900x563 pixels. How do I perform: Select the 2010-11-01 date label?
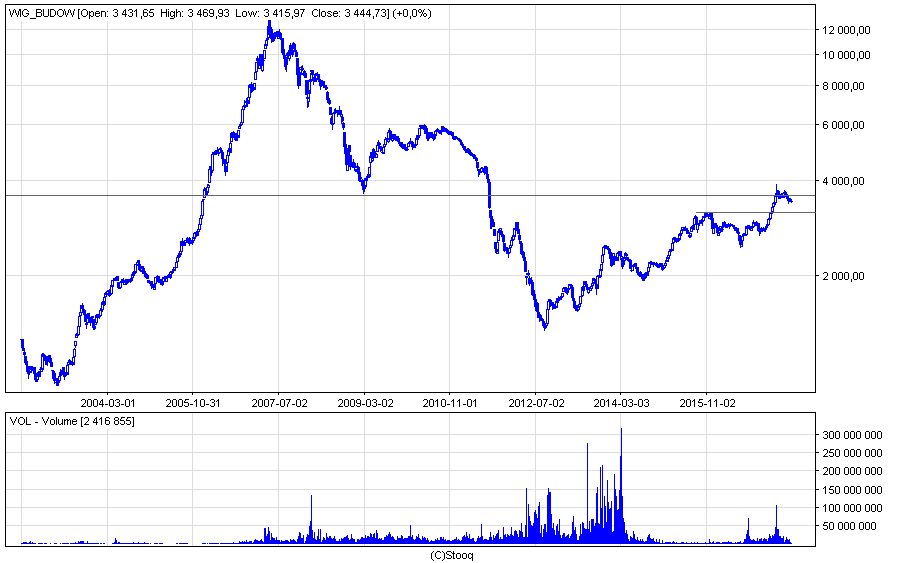(x=450, y=403)
